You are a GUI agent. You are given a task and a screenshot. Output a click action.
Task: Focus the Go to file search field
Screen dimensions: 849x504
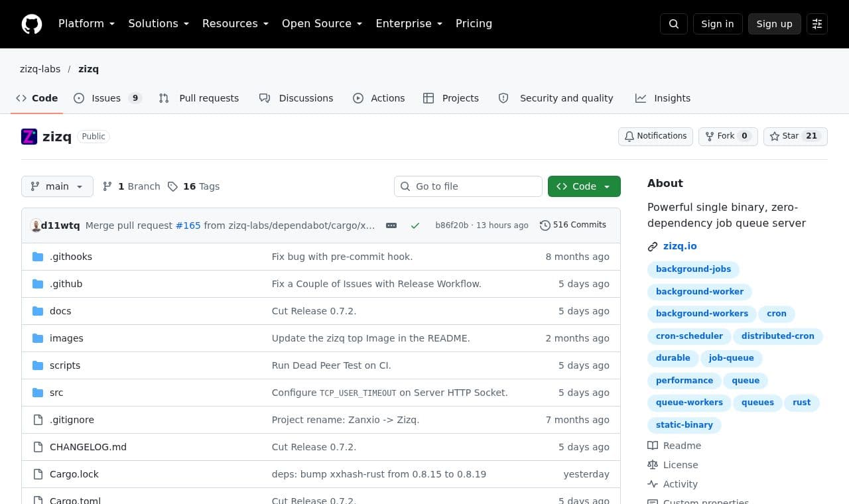pos(468,186)
